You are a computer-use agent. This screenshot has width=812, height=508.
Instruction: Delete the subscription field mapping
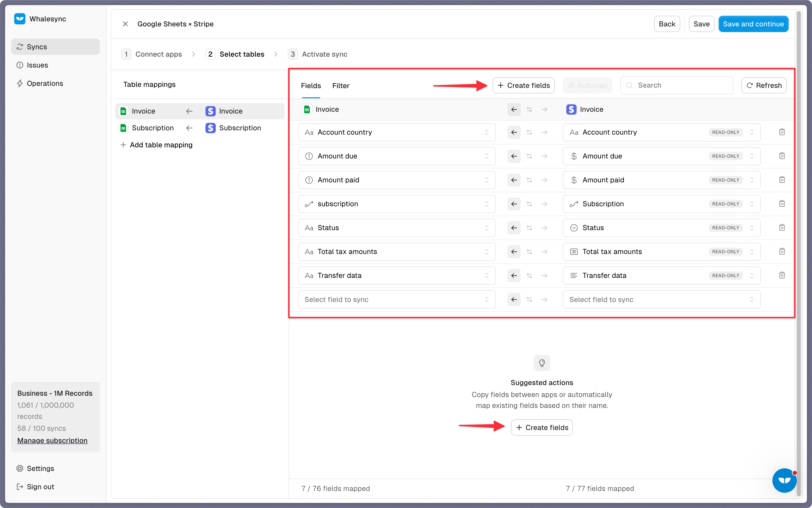(782, 204)
